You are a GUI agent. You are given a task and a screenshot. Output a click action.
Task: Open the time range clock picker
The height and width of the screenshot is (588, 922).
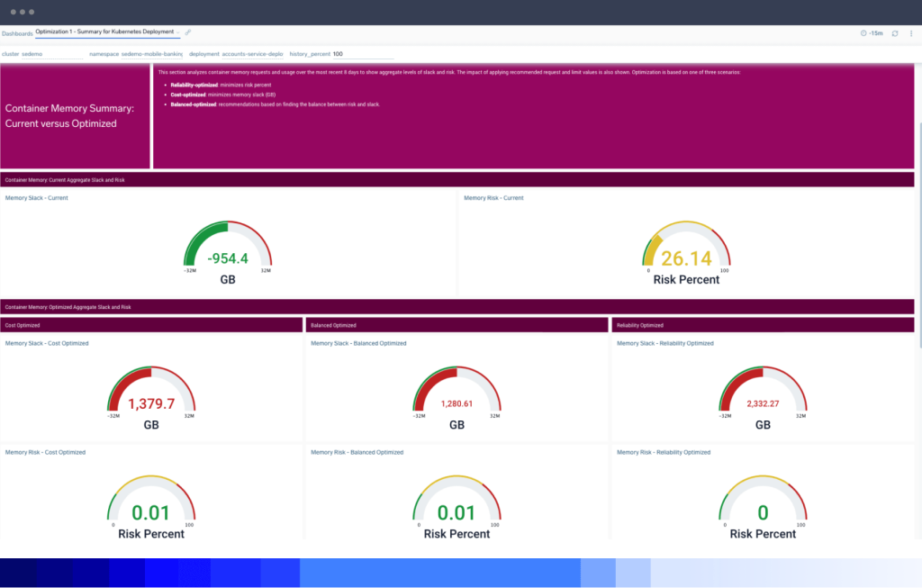coord(863,33)
